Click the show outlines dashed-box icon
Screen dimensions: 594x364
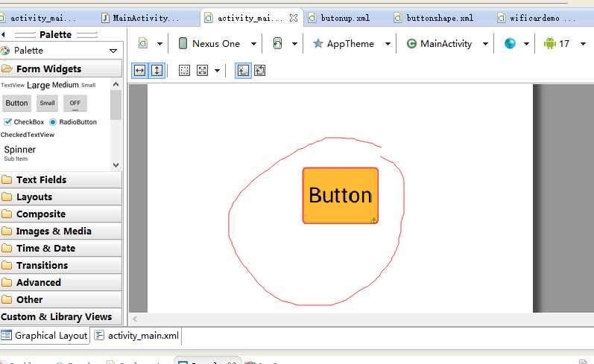(184, 71)
